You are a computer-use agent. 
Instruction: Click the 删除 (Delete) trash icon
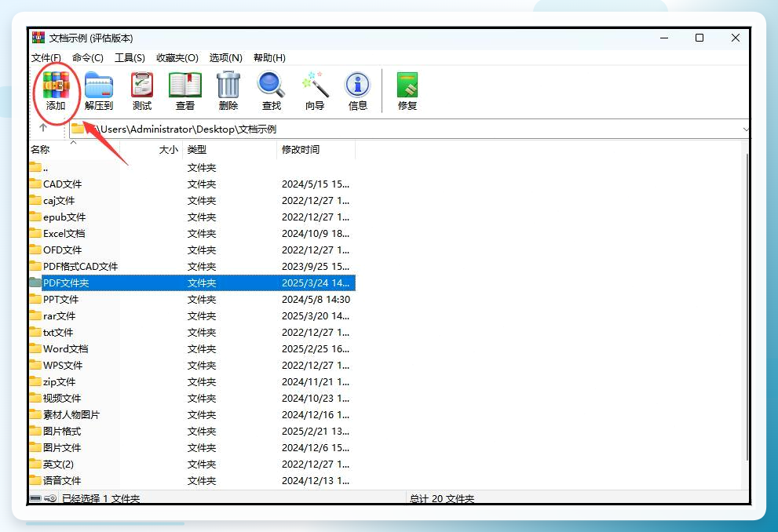click(228, 91)
